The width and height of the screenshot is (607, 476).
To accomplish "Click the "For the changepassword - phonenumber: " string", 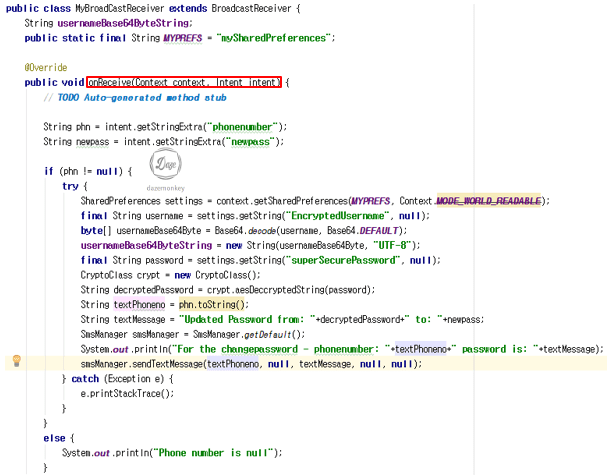I will click(x=282, y=349).
